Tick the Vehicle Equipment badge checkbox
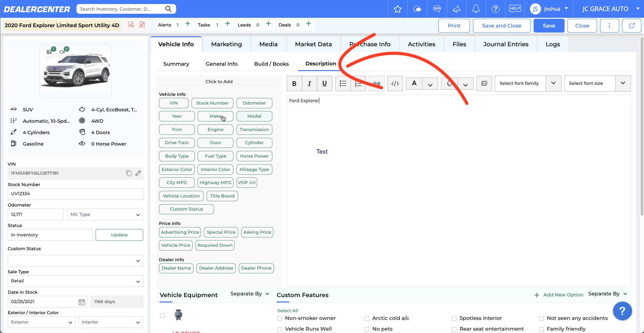The width and height of the screenshot is (644, 333). point(163,316)
